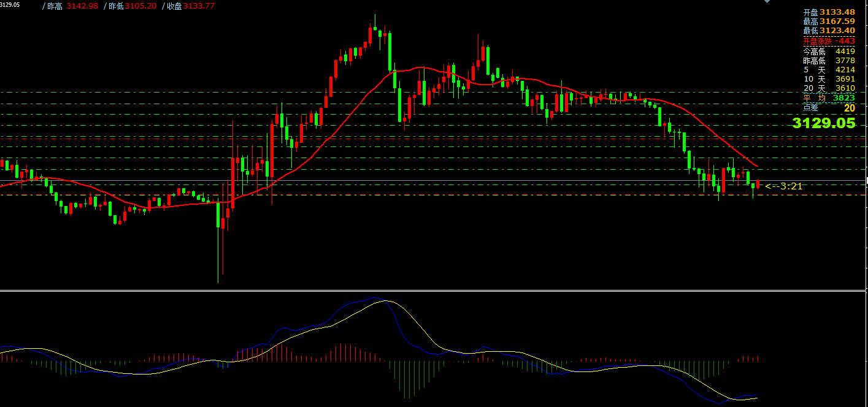Click the chart shift triangle marker at top
The width and height of the screenshot is (868, 407).
click(766, 2)
